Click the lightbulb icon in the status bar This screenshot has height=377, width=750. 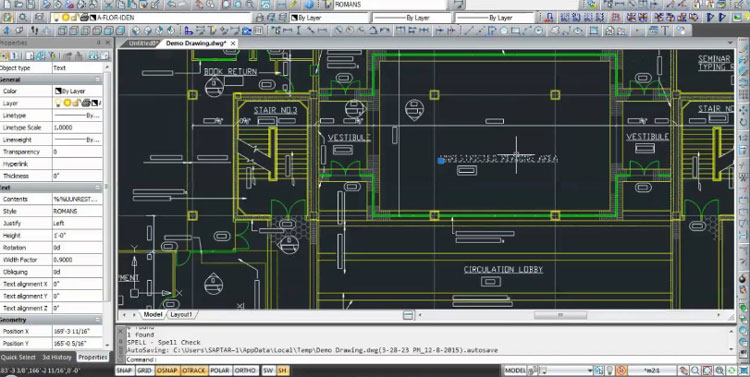pos(609,370)
